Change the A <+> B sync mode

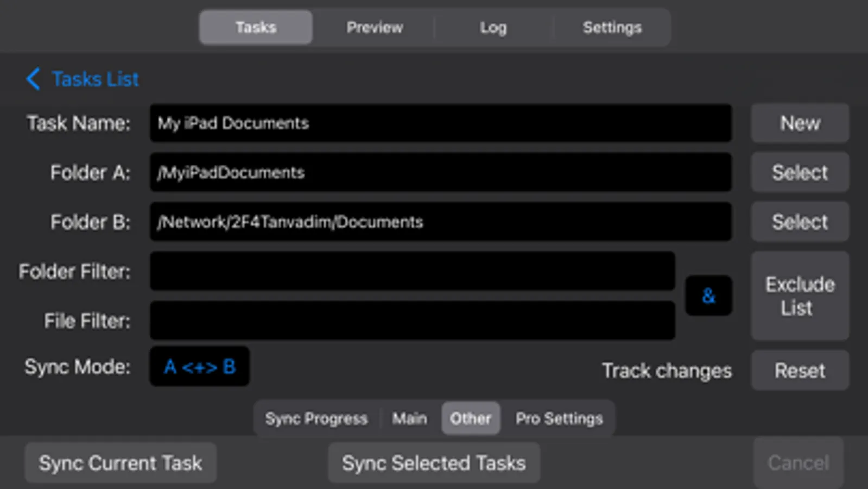click(x=199, y=367)
